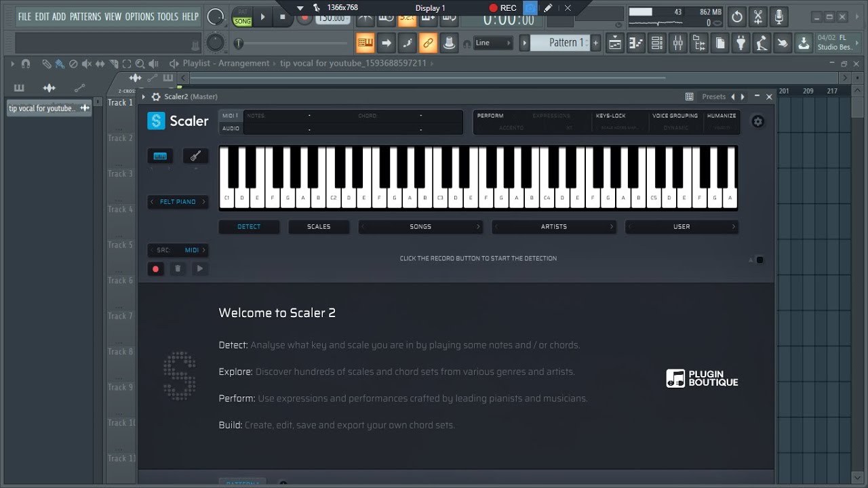This screenshot has height=488, width=868.
Task: Switch Scaler to guitar fretboard view
Action: tap(195, 156)
